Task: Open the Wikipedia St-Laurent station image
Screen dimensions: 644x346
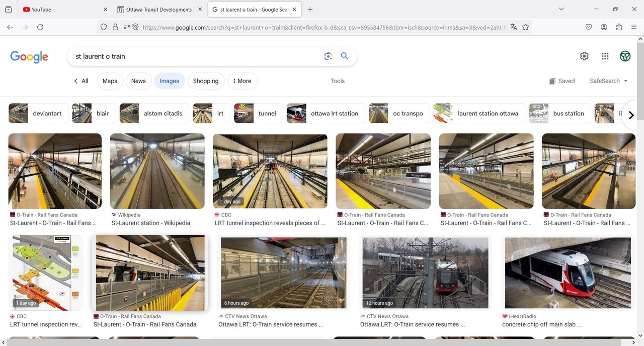Action: pyautogui.click(x=157, y=171)
